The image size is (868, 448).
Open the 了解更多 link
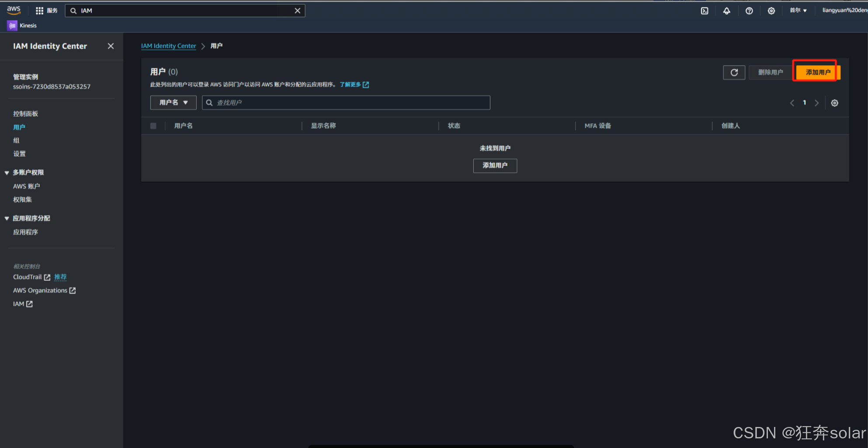click(354, 84)
